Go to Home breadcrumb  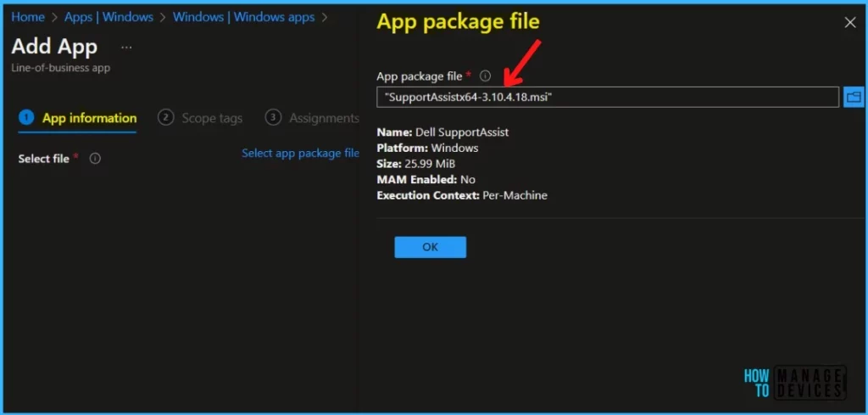coord(28,17)
